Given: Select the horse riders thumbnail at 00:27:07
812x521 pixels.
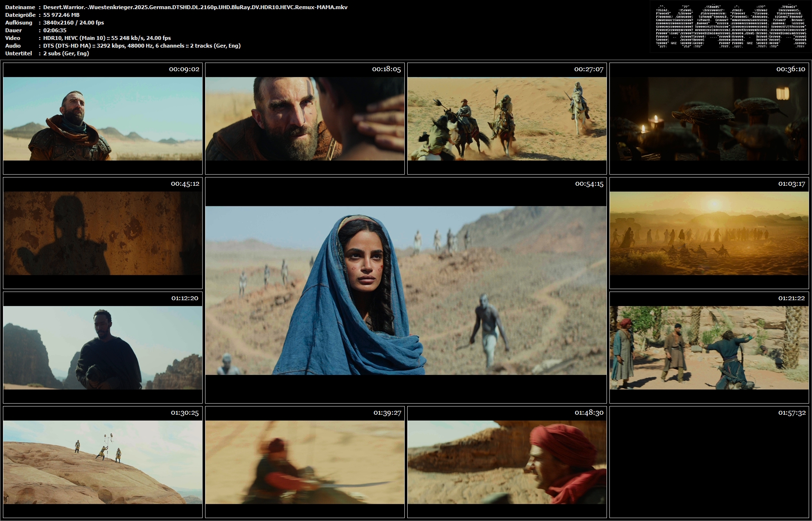Looking at the screenshot, I should [x=507, y=118].
